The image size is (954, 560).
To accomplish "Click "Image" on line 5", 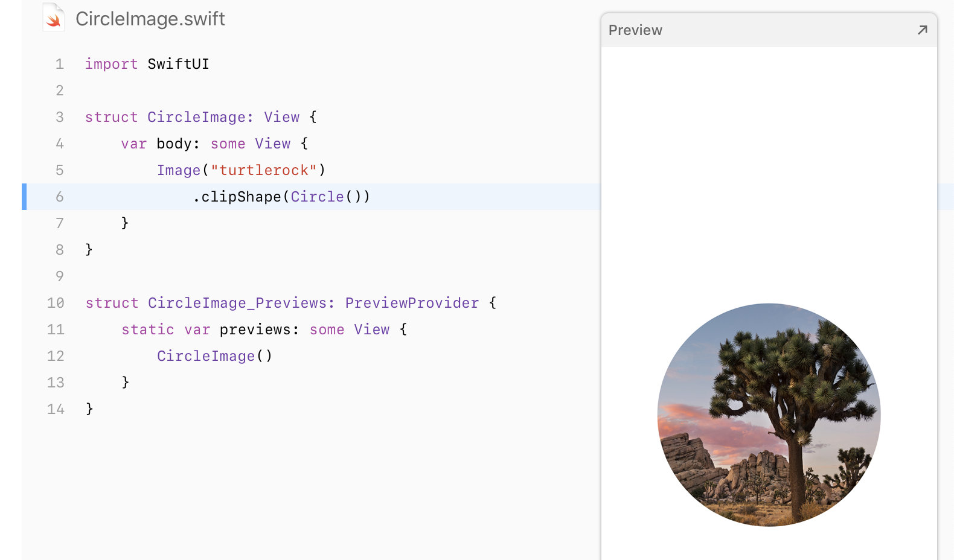I will [x=179, y=170].
